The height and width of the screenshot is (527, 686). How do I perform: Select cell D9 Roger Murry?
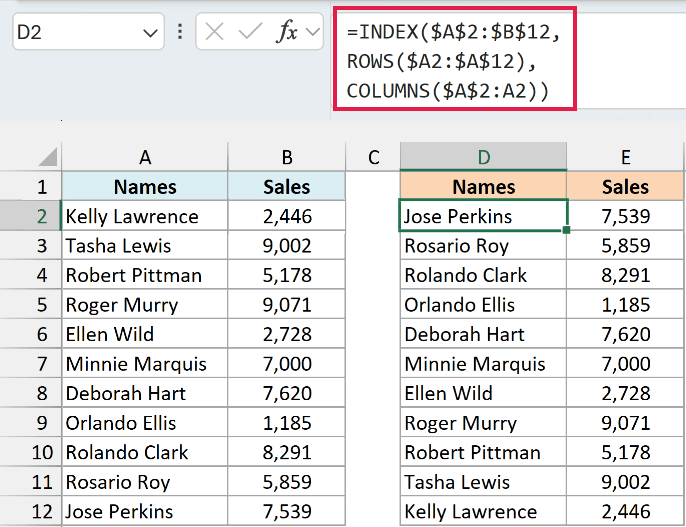pos(483,422)
